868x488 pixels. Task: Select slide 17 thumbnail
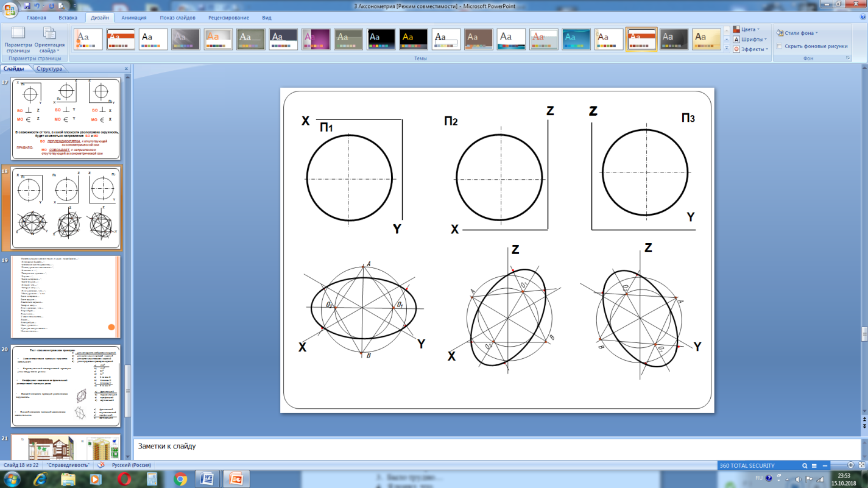[x=66, y=119]
